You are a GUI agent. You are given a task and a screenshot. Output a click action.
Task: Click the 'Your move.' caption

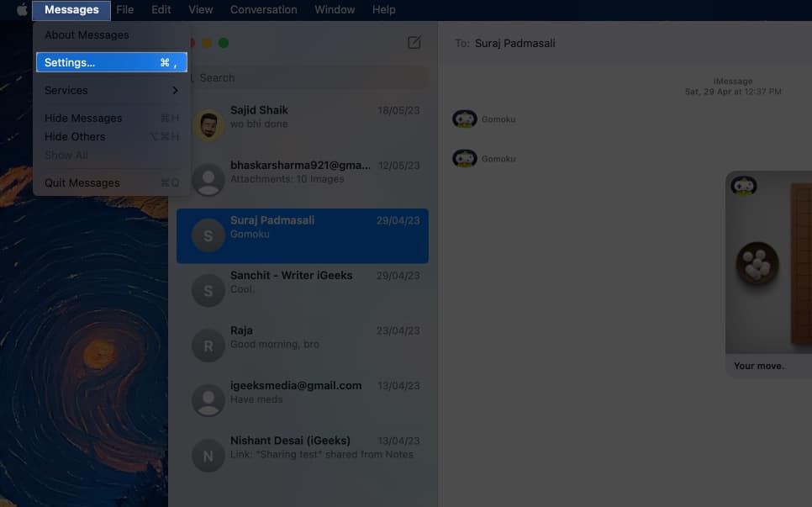759,366
